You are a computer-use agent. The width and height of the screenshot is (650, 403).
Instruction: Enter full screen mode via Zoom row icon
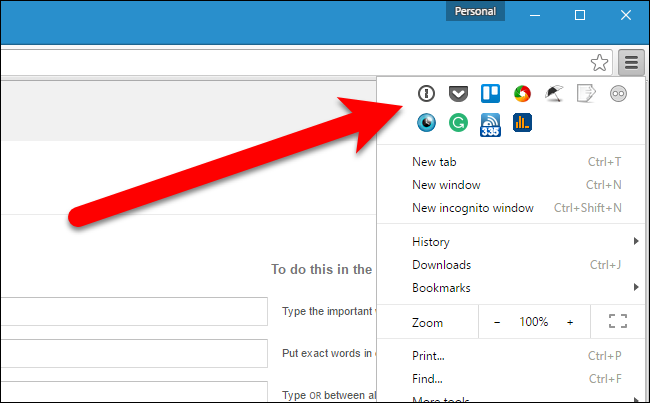click(618, 321)
